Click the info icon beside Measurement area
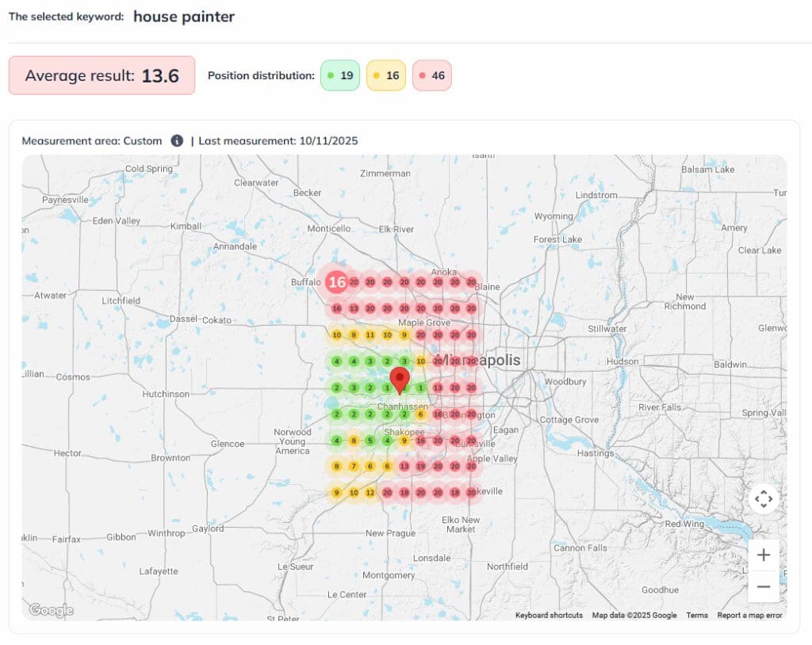812x645 pixels. 177,141
